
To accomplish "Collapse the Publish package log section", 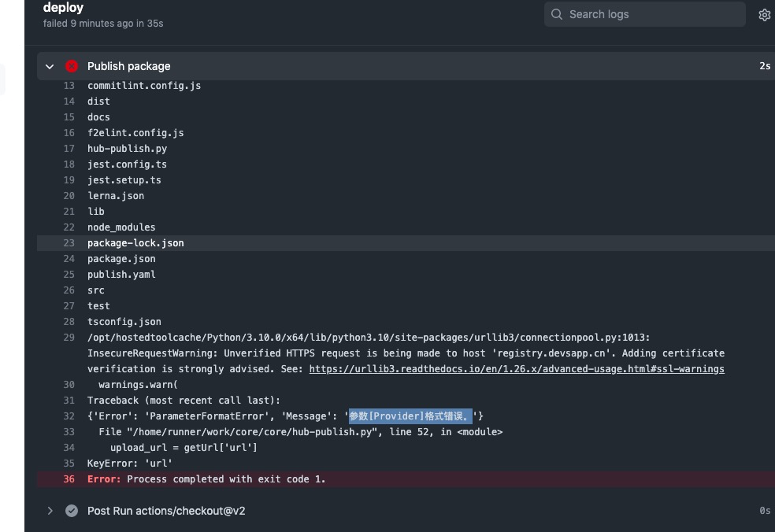I will (x=50, y=66).
